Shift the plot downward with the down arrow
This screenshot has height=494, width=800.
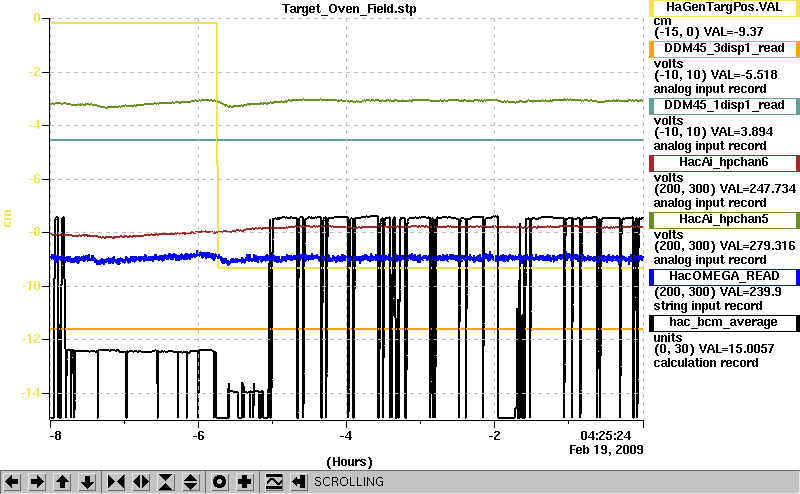pos(87,482)
